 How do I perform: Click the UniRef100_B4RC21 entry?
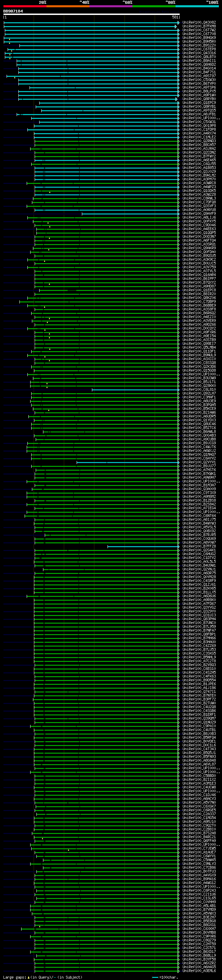[x=199, y=837]
